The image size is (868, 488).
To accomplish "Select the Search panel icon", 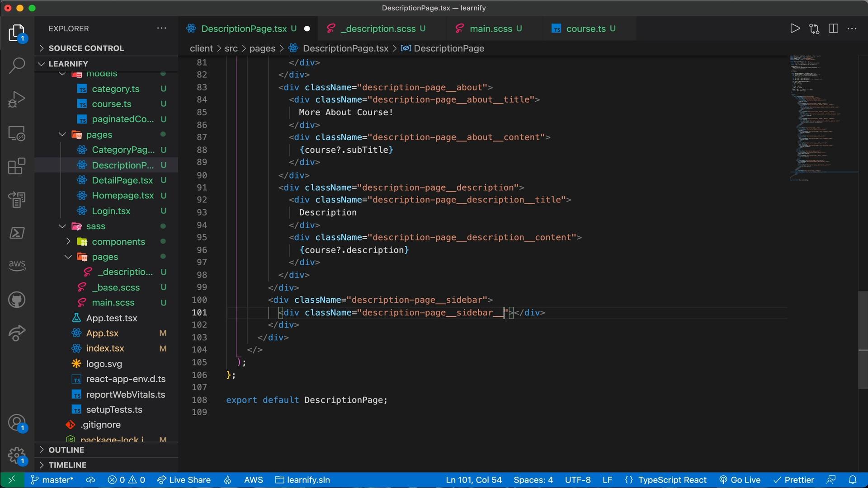I will click(x=16, y=66).
